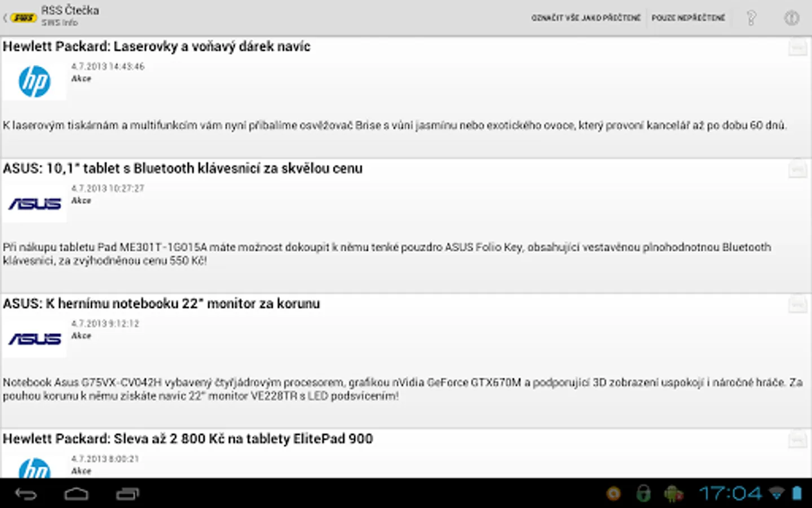This screenshot has width=812, height=508.
Task: Toggle 'Pouze nepřečtené' filter
Action: [x=688, y=18]
